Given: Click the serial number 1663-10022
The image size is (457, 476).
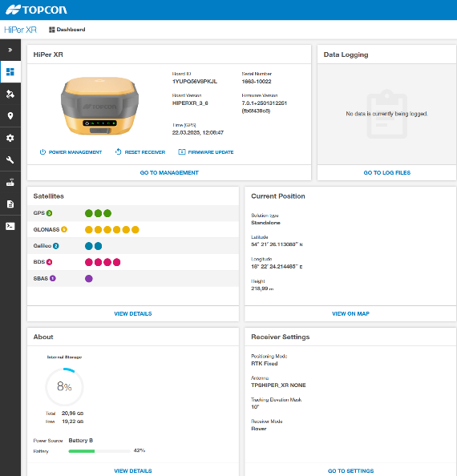Looking at the screenshot, I should (x=257, y=82).
